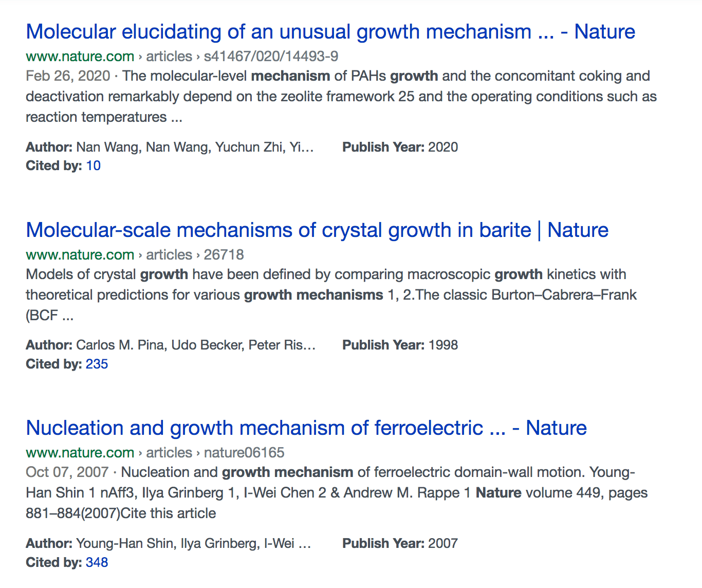Click the Publish Year 2020 value
Image resolution: width=702 pixels, height=588 pixels.
(x=442, y=148)
